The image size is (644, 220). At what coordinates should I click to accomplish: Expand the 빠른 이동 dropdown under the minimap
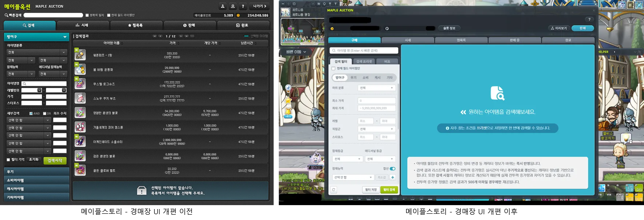point(296,52)
